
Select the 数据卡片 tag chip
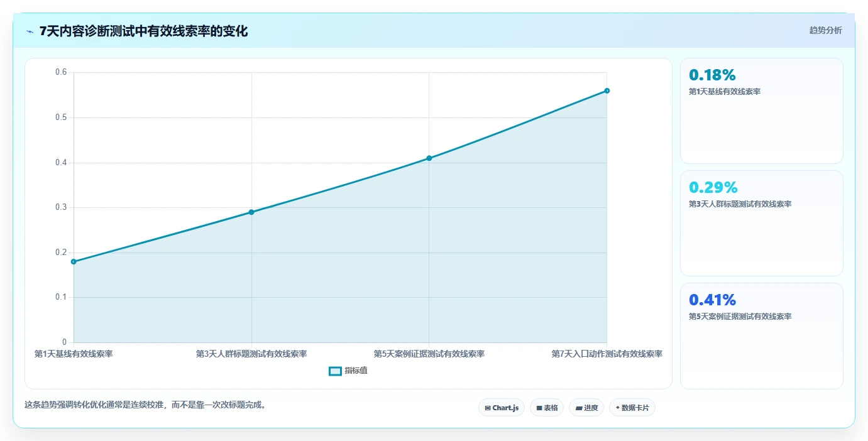(x=632, y=408)
